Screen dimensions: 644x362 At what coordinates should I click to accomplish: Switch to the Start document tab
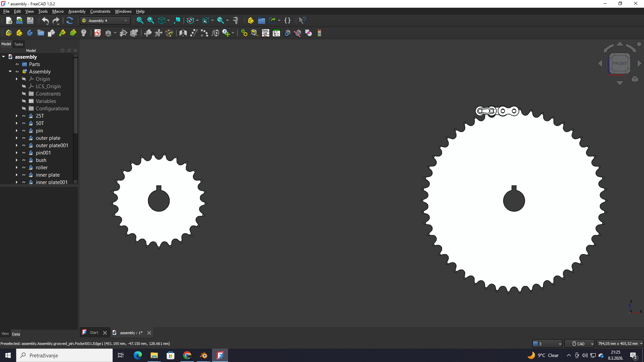[x=94, y=333]
